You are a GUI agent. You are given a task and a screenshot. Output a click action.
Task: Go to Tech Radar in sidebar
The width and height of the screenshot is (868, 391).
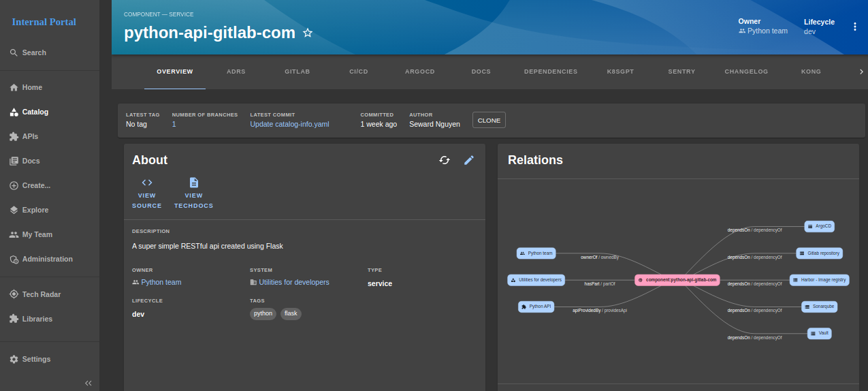(x=41, y=294)
